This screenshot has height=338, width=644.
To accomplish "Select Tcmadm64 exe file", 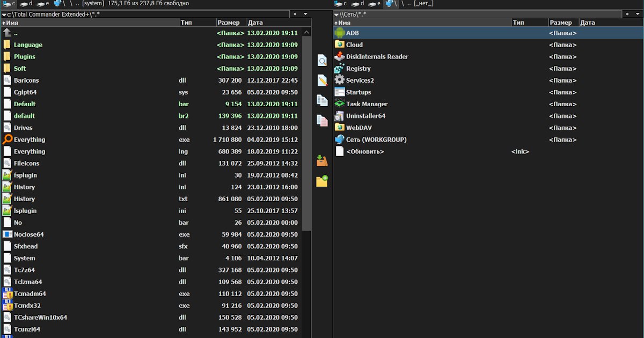I will point(151,293).
